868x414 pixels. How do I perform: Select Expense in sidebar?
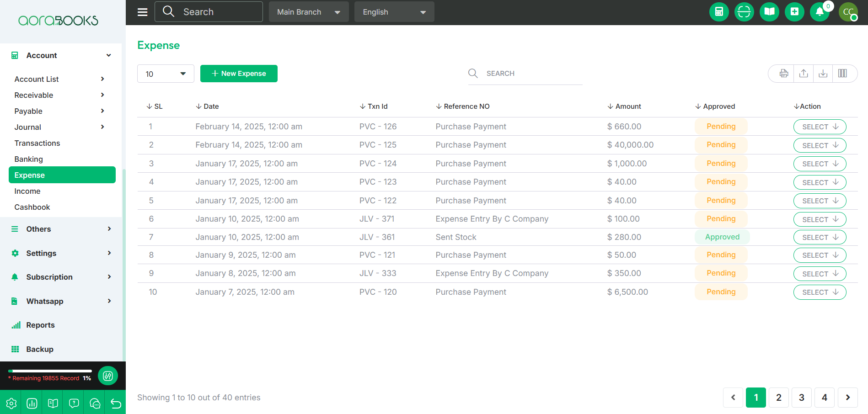point(62,175)
